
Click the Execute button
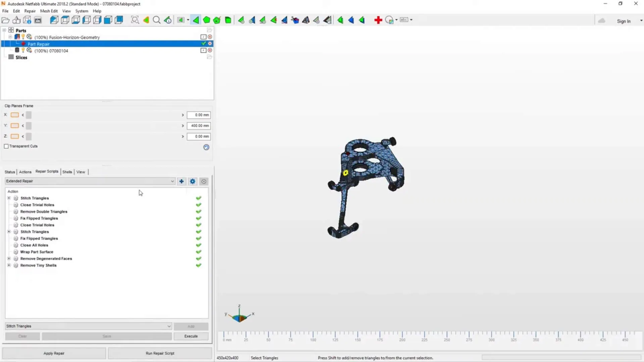click(191, 336)
